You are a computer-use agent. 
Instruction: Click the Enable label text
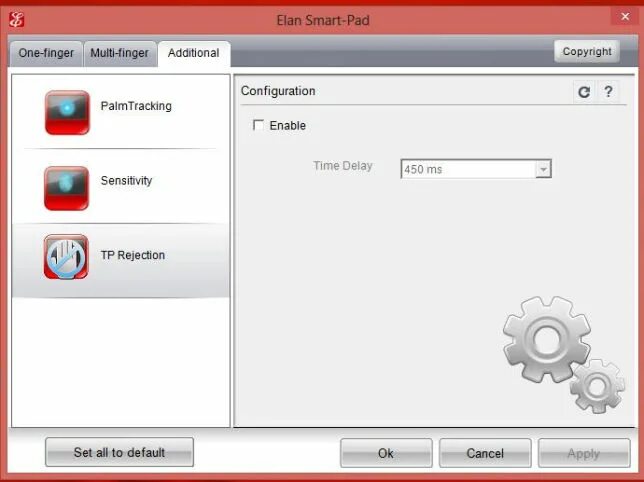pyautogui.click(x=288, y=125)
